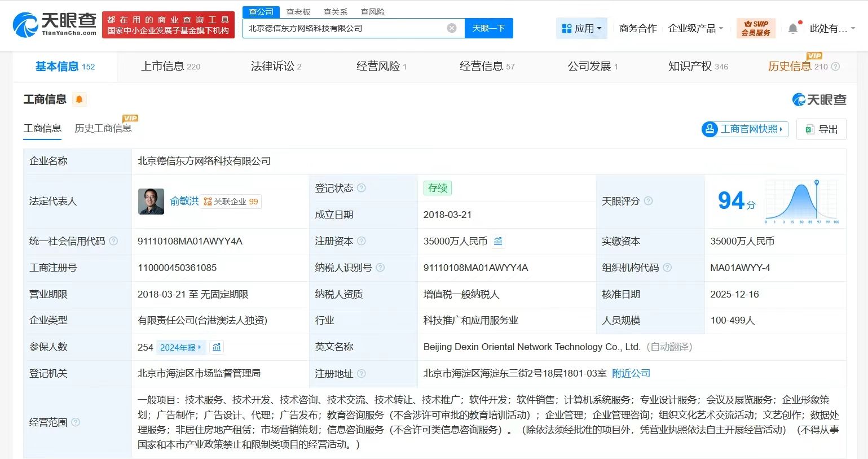Viewport: 868px width, 459px height.
Task: Click help icon beside 统一社会信用代码
Action: (113, 241)
